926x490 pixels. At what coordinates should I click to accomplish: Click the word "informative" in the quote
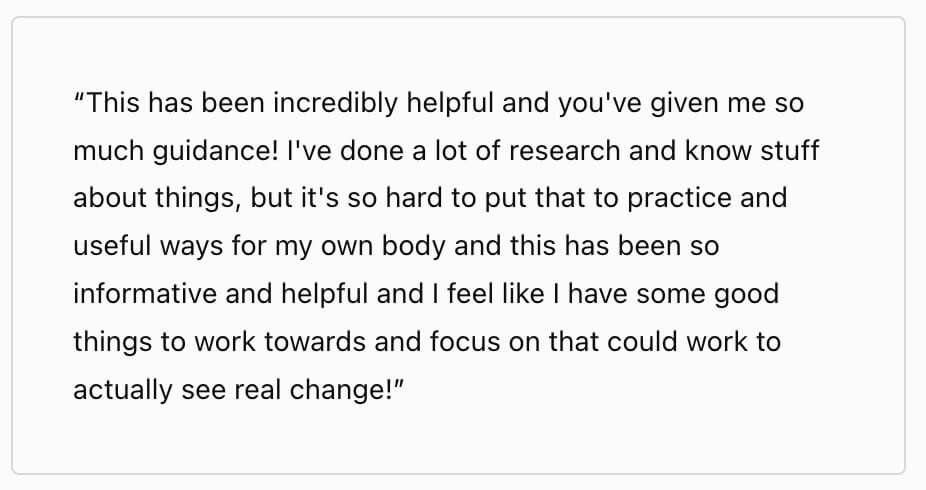145,295
